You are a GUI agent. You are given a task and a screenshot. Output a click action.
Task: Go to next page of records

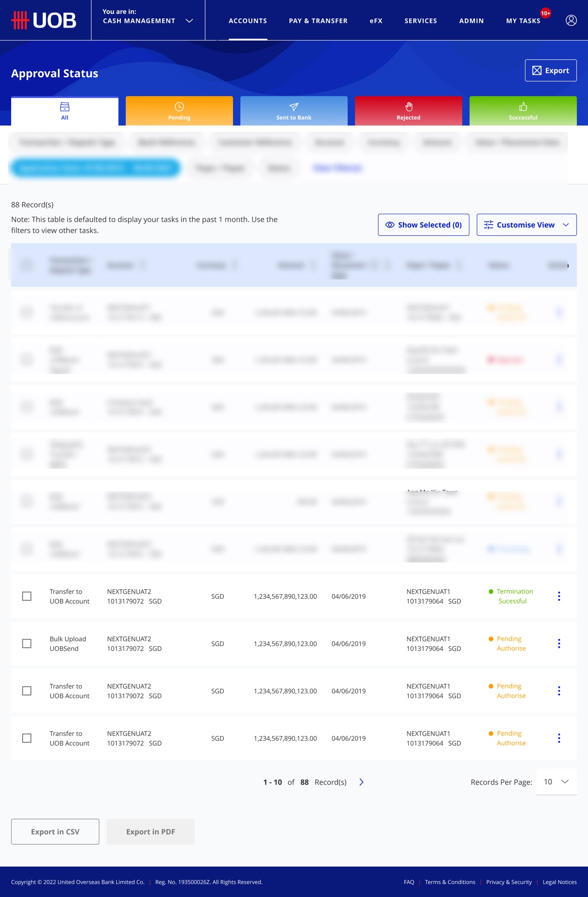[362, 782]
